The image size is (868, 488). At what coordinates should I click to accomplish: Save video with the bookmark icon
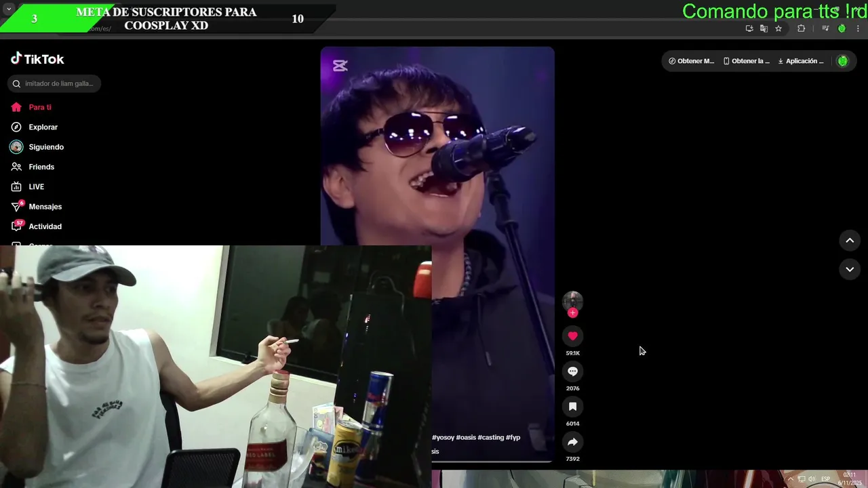(572, 407)
